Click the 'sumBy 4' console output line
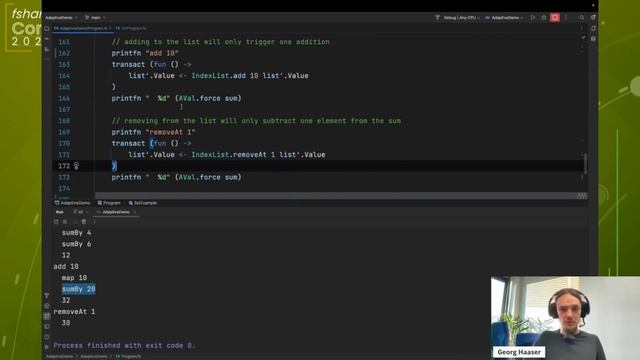Screen dimensions: 640x360 pyautogui.click(x=76, y=233)
